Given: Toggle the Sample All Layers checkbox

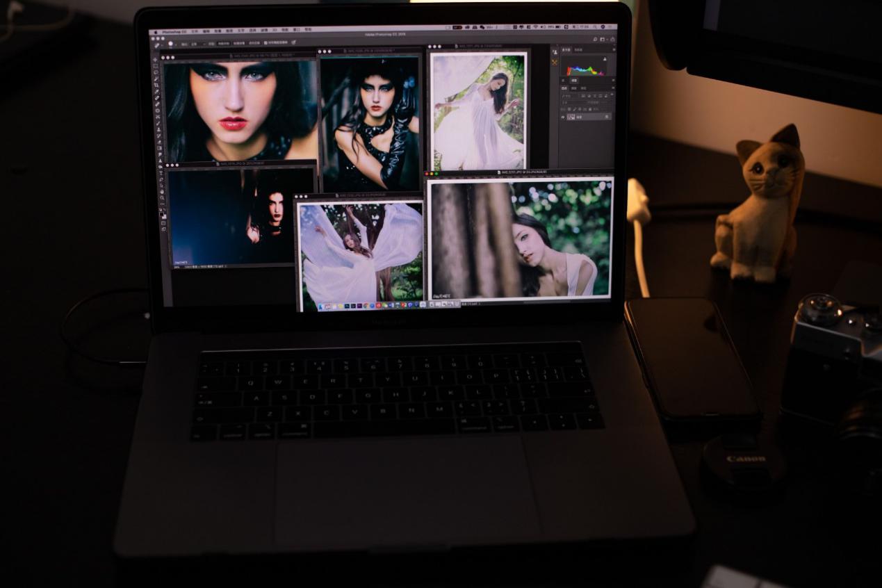Looking at the screenshot, I should pyautogui.click(x=266, y=43).
